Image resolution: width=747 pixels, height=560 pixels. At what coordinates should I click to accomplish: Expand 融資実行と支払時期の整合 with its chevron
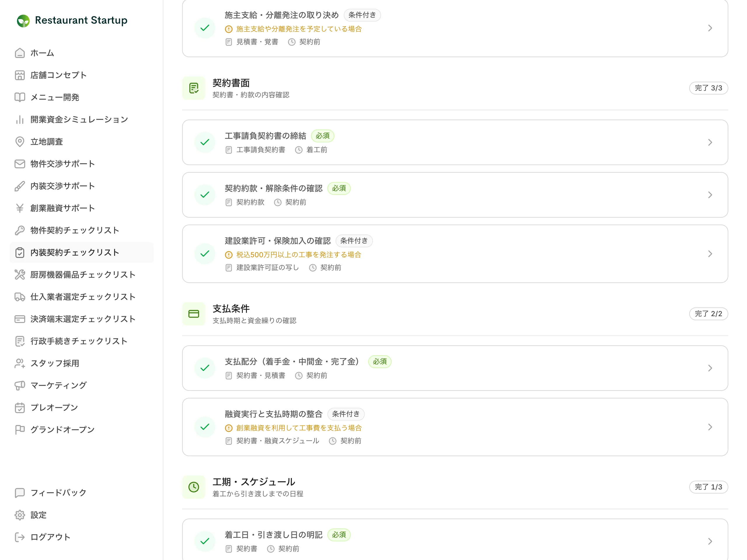[710, 427]
